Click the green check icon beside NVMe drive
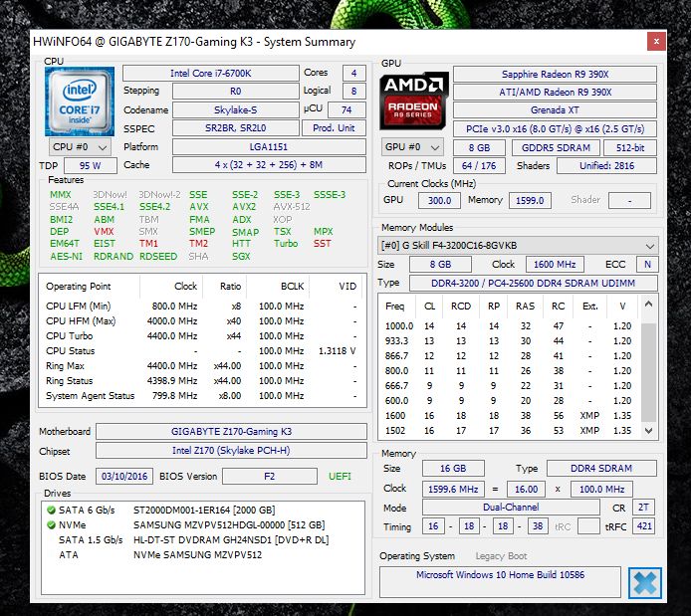 point(51,524)
